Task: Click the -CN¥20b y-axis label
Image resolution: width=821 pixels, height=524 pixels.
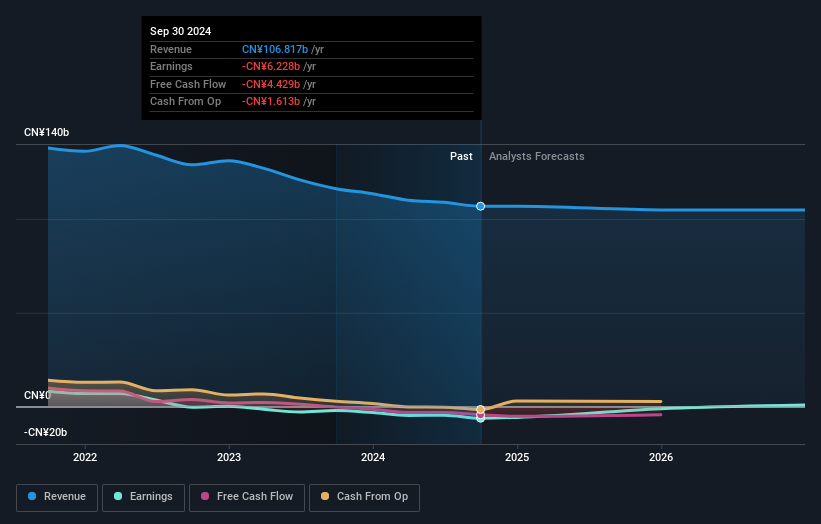Action: point(46,432)
